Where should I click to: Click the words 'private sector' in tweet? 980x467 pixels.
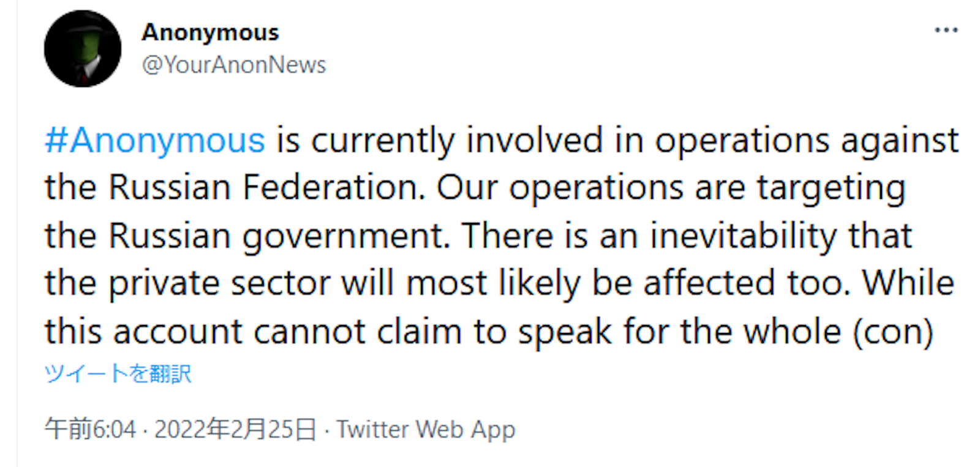point(219,283)
